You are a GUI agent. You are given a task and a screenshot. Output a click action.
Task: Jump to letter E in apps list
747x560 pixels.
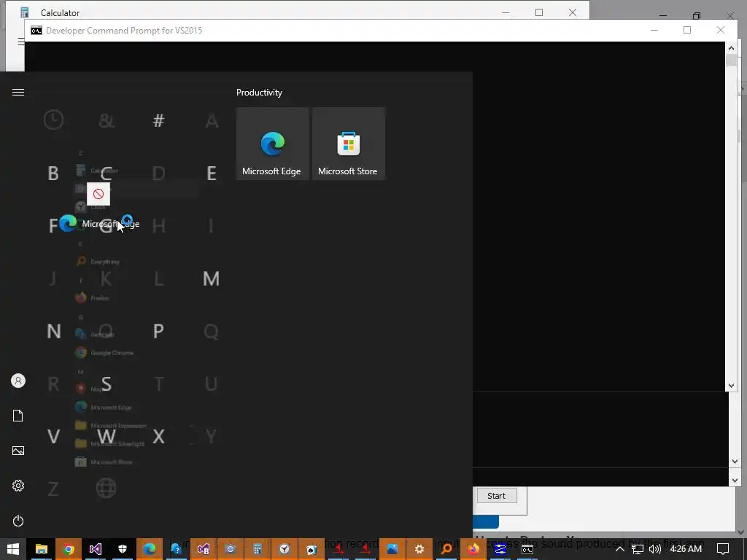212,174
